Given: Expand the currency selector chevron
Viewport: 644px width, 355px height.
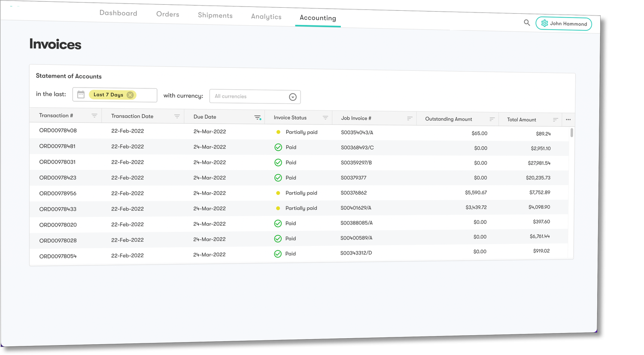Looking at the screenshot, I should pos(292,97).
